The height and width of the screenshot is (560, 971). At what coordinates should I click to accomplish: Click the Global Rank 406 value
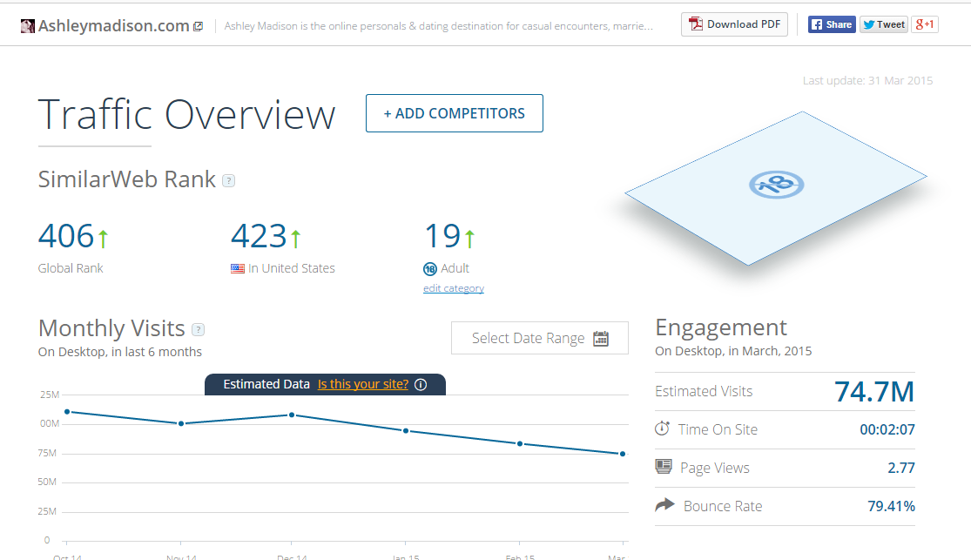[65, 236]
